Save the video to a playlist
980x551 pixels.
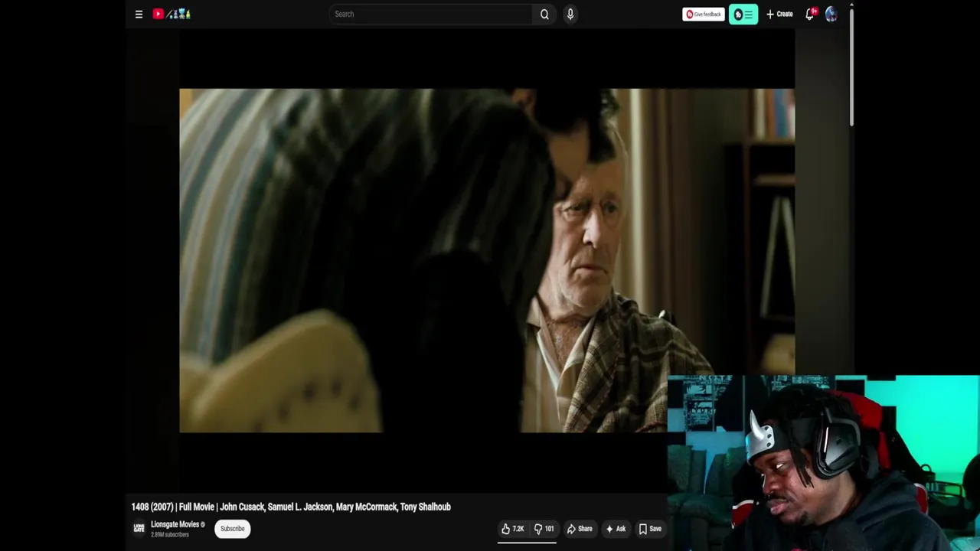(650, 529)
